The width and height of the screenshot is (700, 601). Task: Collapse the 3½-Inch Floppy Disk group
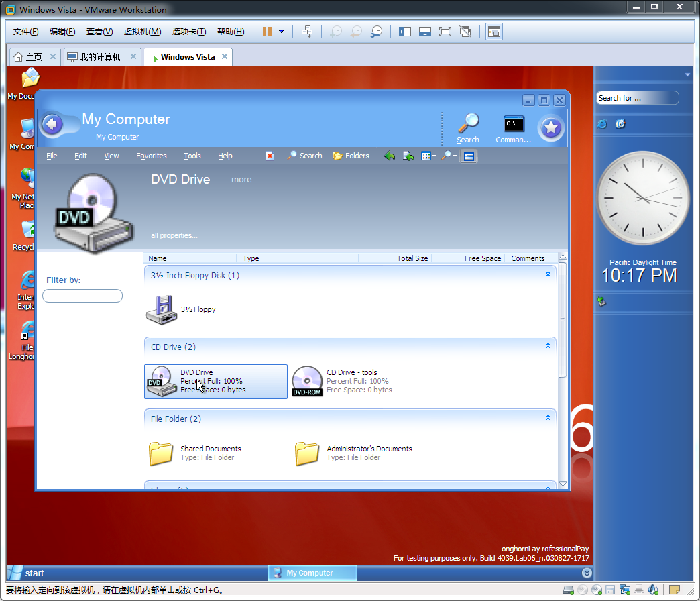pyautogui.click(x=548, y=274)
